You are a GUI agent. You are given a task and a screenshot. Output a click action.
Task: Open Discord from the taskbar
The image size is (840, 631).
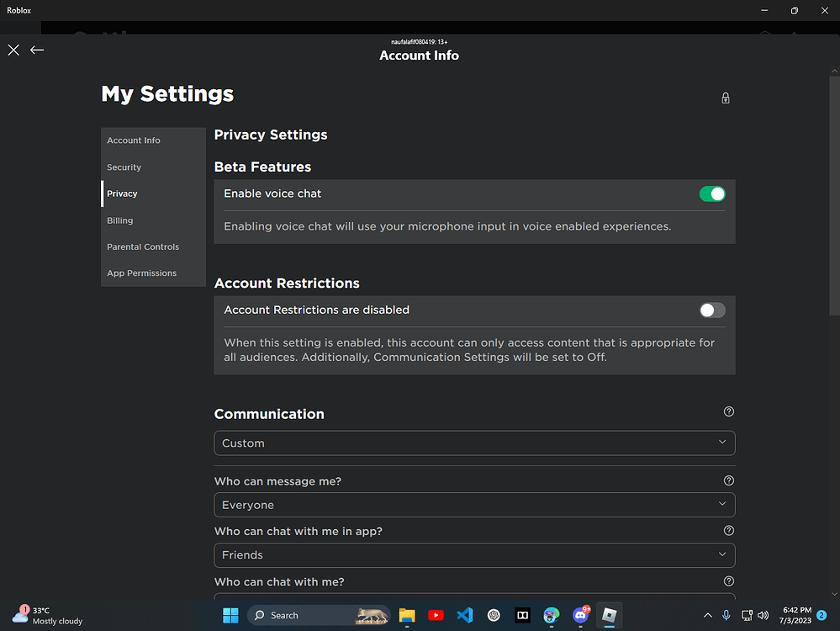point(581,616)
